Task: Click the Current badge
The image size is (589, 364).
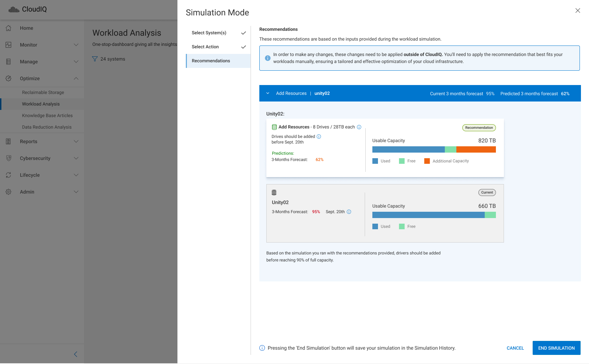Action: coord(487,192)
